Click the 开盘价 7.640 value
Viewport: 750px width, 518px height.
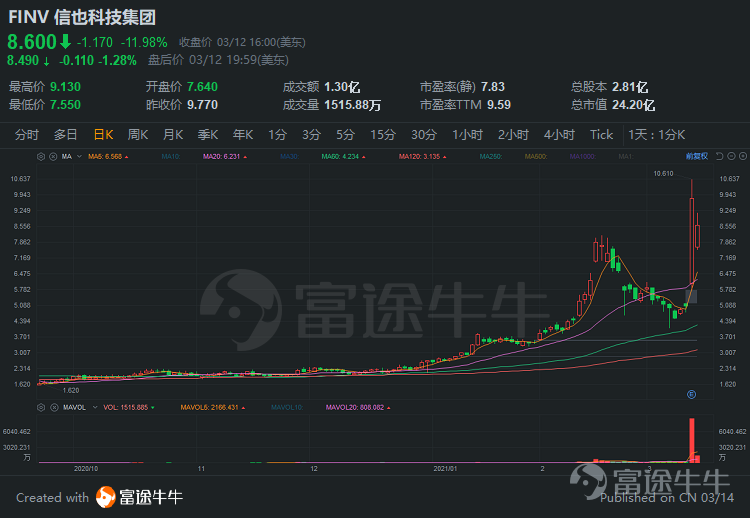click(x=202, y=87)
